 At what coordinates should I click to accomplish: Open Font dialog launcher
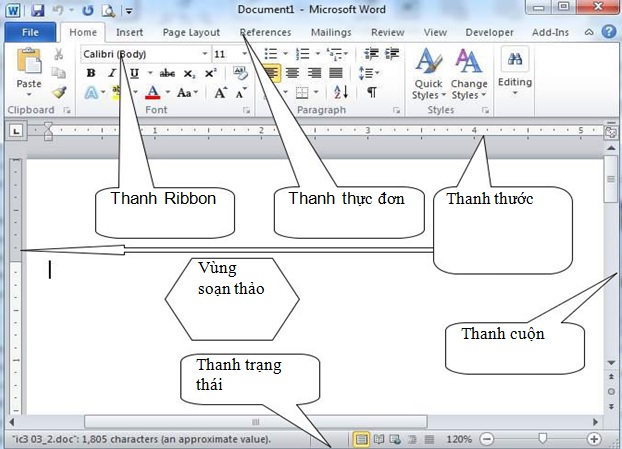pos(246,111)
